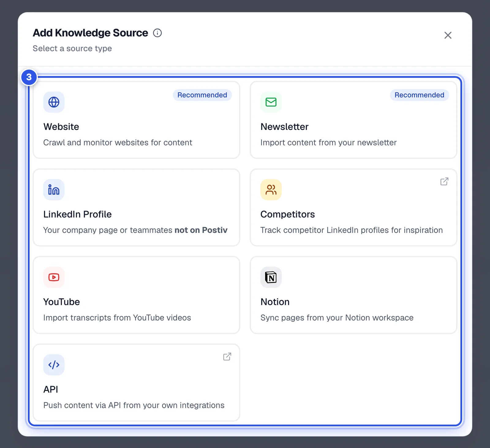Click the "Add Knowledge Source" heading
Image resolution: width=490 pixels, height=448 pixels.
(90, 33)
